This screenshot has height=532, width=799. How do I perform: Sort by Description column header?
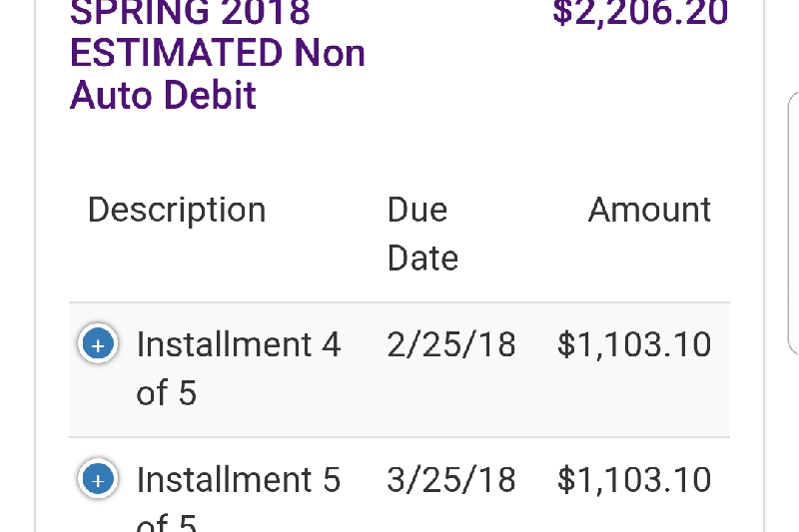(177, 210)
